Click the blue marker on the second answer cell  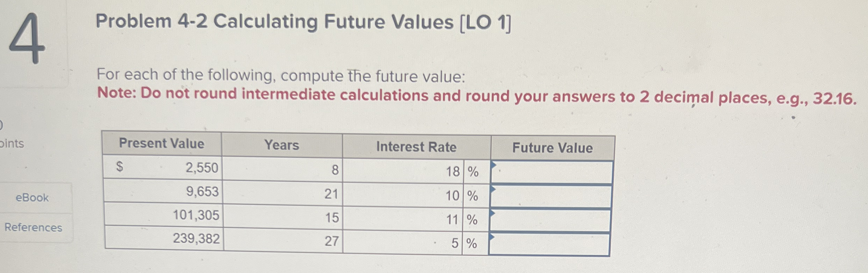pyautogui.click(x=494, y=190)
